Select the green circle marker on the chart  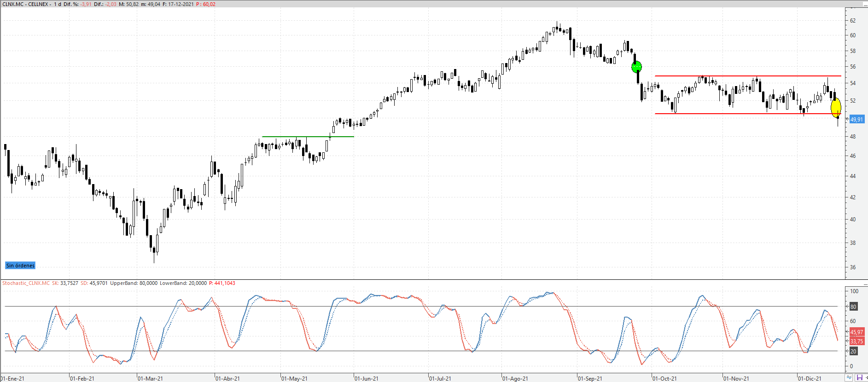pos(636,67)
